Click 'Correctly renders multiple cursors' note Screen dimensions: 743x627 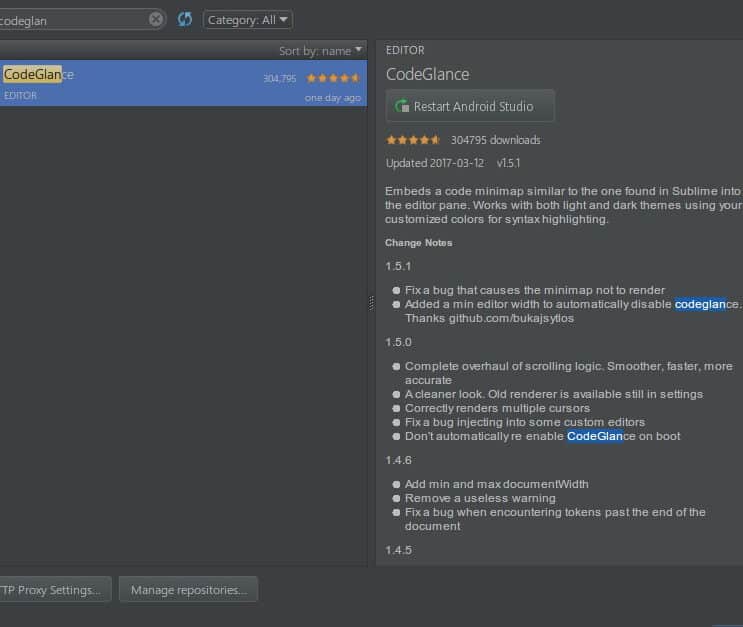point(497,408)
